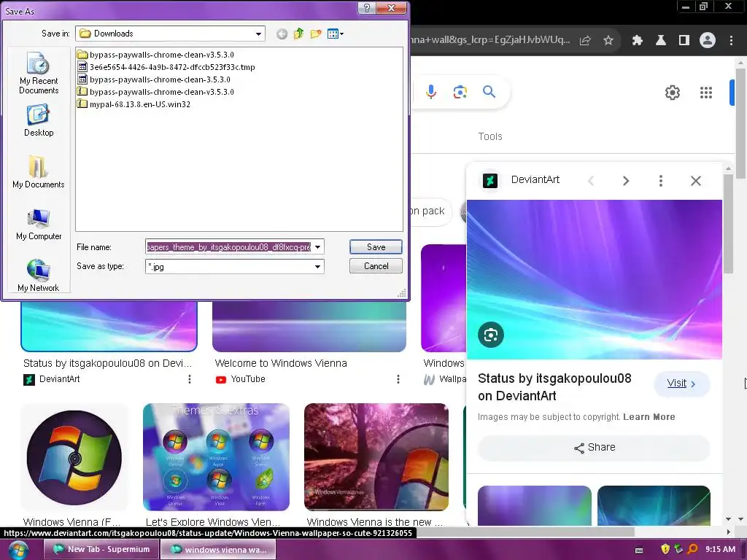747x560 pixels.
Task: Select zip bypass-paywalls-chrome-clean-v3.5.3.0
Action: [x=155, y=91]
